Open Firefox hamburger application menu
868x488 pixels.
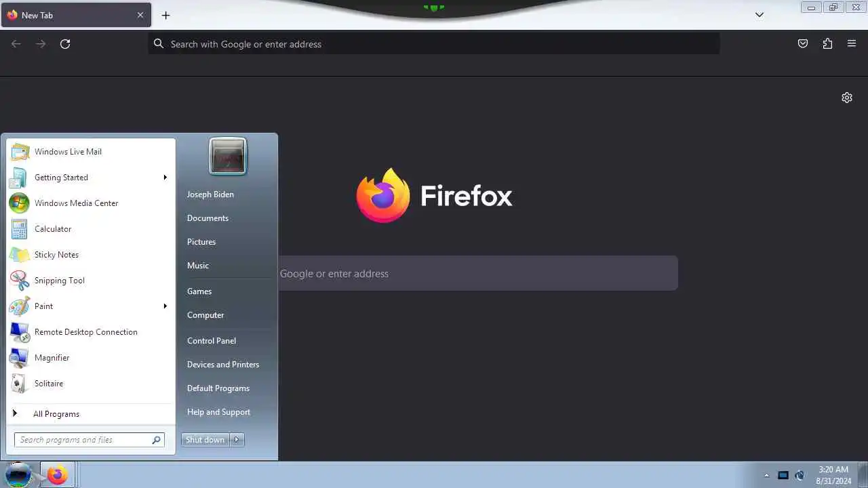(x=852, y=44)
